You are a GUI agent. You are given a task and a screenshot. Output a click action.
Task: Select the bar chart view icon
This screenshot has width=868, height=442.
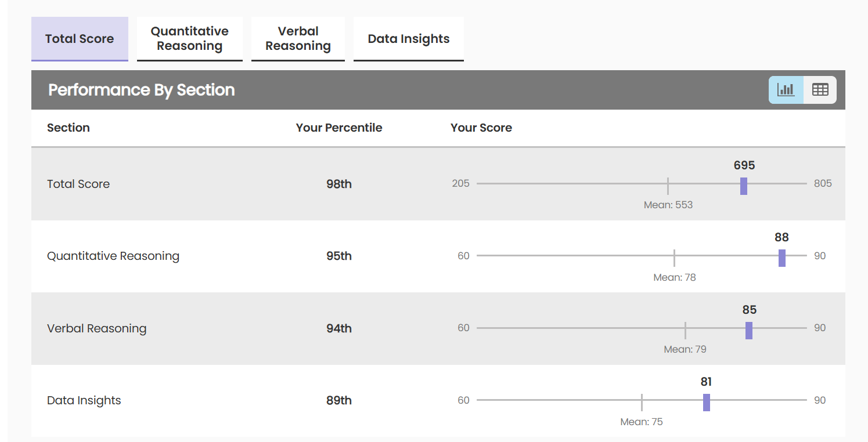786,90
